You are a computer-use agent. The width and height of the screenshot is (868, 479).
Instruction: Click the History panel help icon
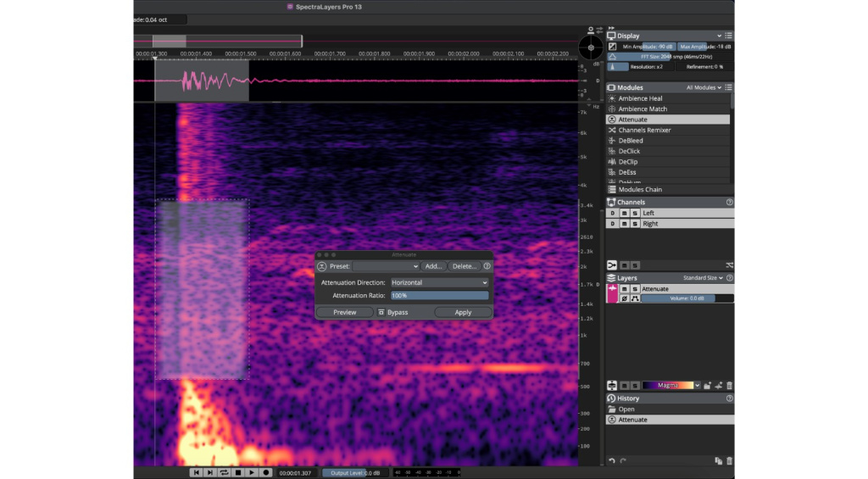730,398
